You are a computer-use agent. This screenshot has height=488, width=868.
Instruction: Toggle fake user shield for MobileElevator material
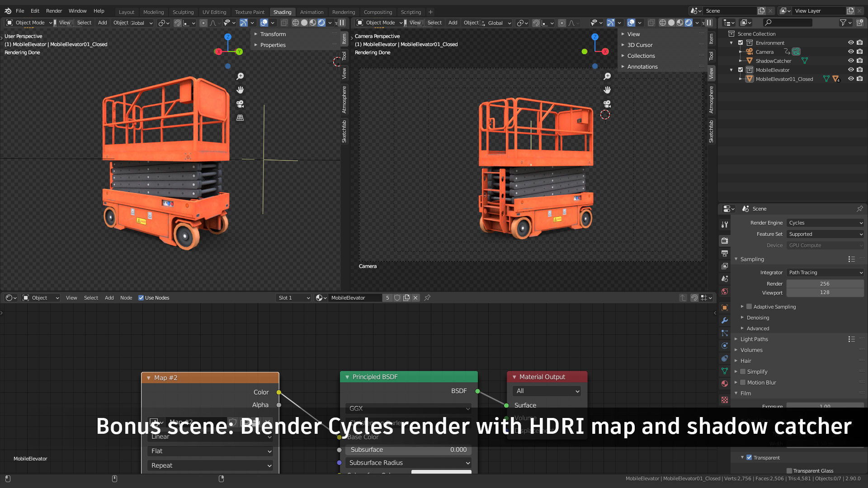397,298
